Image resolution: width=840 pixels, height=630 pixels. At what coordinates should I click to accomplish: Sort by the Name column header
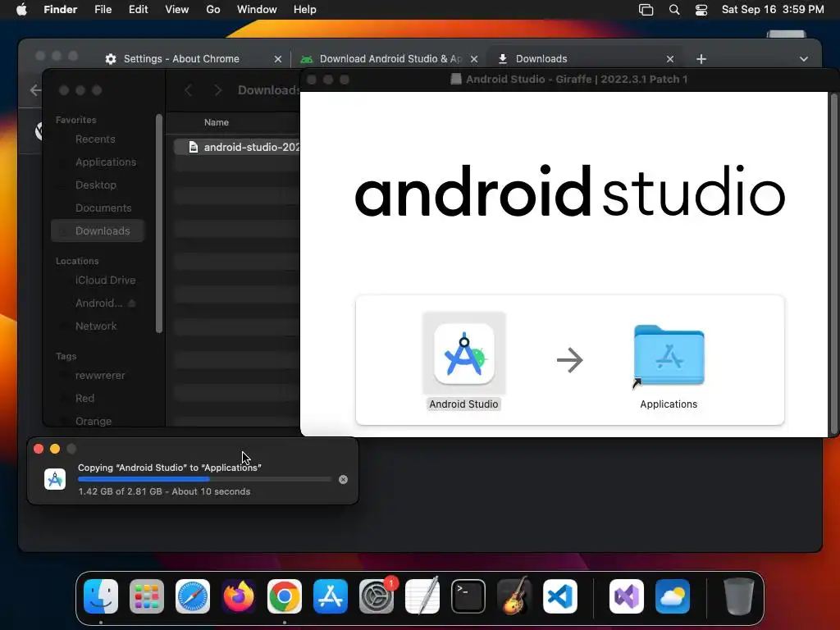pyautogui.click(x=217, y=123)
